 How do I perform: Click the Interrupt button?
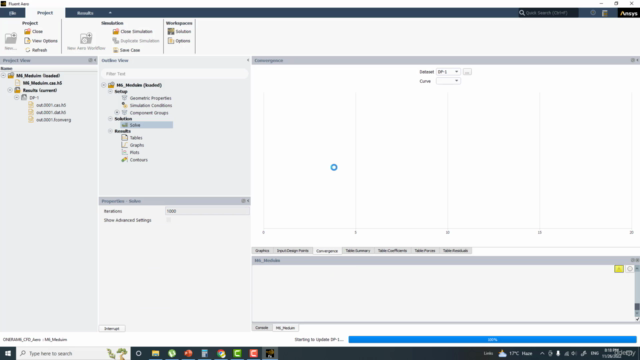(x=112, y=329)
